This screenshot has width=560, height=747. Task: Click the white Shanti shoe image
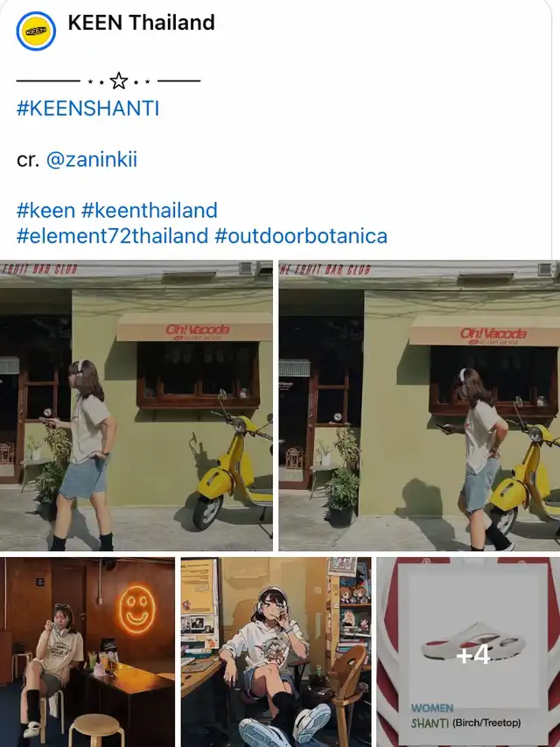[x=472, y=642]
